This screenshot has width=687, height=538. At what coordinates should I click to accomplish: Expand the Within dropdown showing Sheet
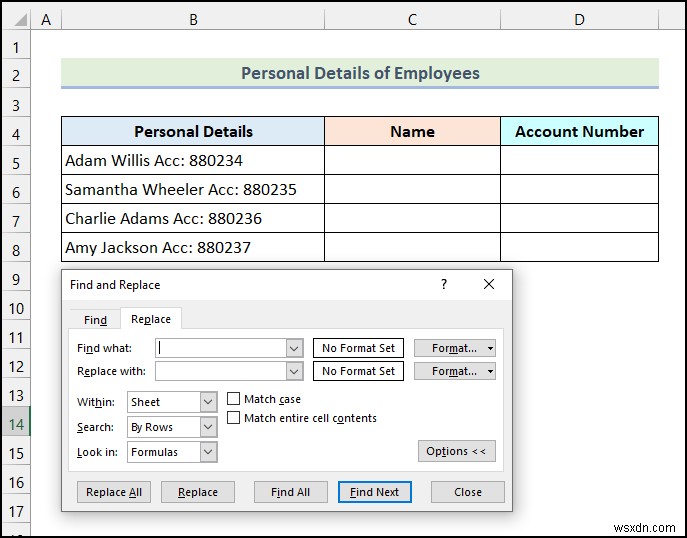point(209,402)
